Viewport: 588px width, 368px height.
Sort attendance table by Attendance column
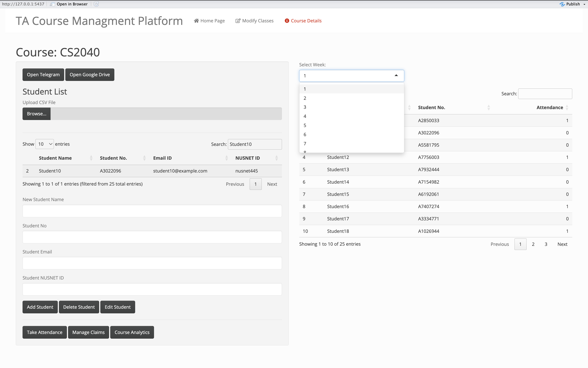[549, 108]
